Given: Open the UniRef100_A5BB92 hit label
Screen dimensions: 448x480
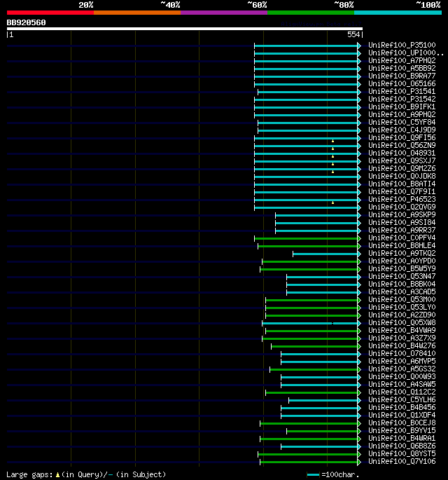Looking at the screenshot, I should pos(402,68).
